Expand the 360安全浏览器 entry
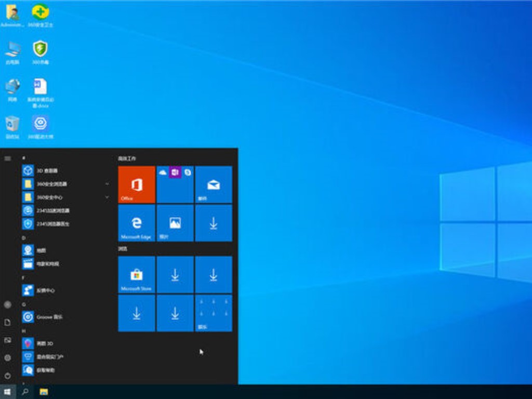This screenshot has width=532, height=399. pyautogui.click(x=107, y=184)
